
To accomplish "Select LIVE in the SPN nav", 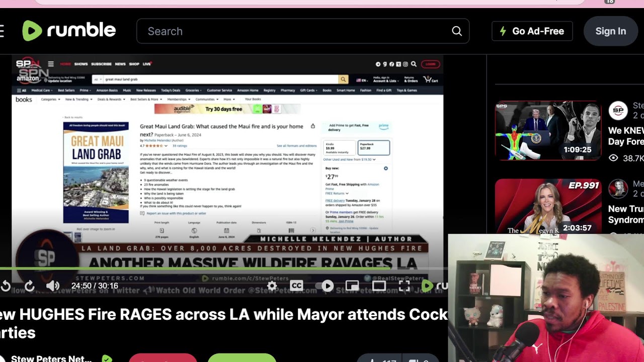I will tap(147, 64).
